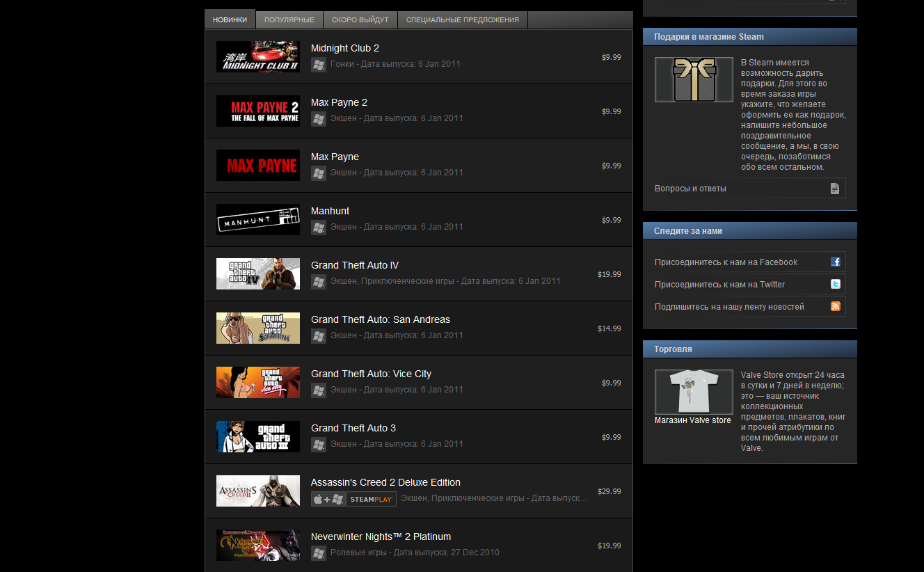Click the red Max Payne logo thumbnail

pos(258,166)
